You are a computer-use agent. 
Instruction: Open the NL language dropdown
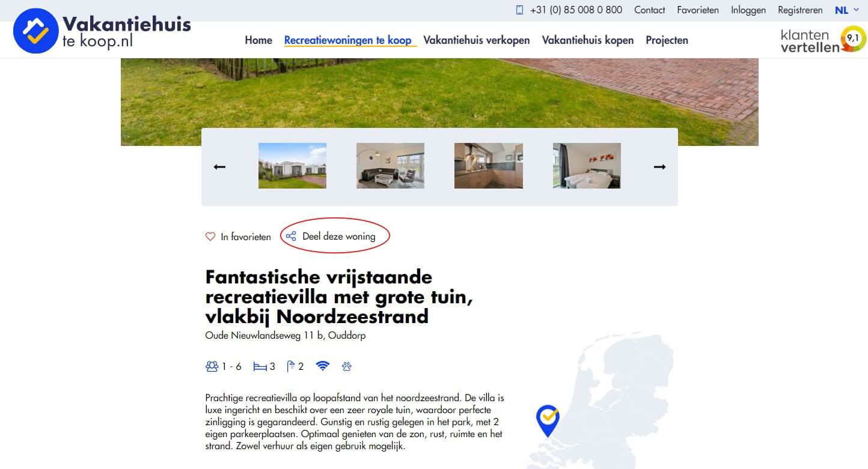click(847, 10)
